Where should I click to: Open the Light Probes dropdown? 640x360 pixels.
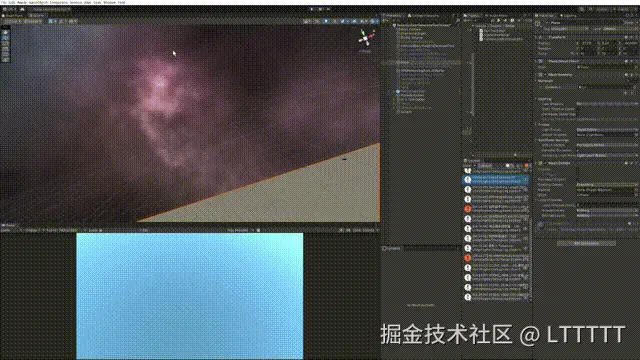607,130
